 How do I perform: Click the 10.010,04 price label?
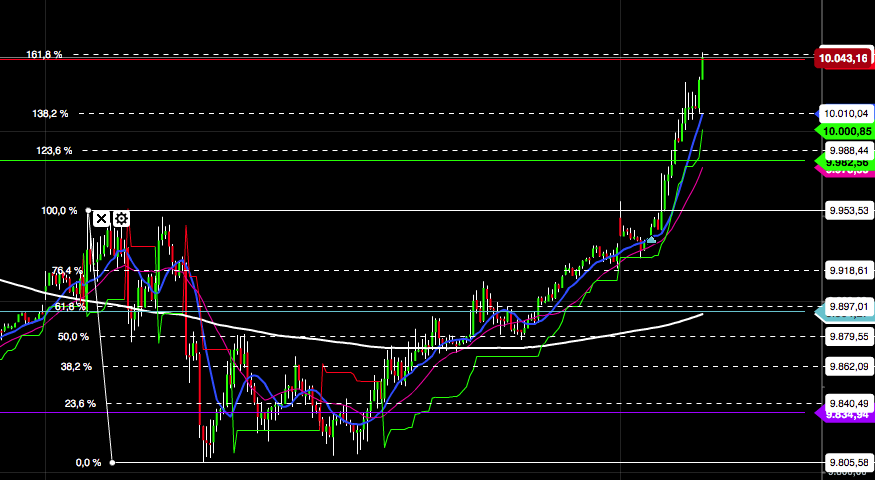pyautogui.click(x=845, y=113)
